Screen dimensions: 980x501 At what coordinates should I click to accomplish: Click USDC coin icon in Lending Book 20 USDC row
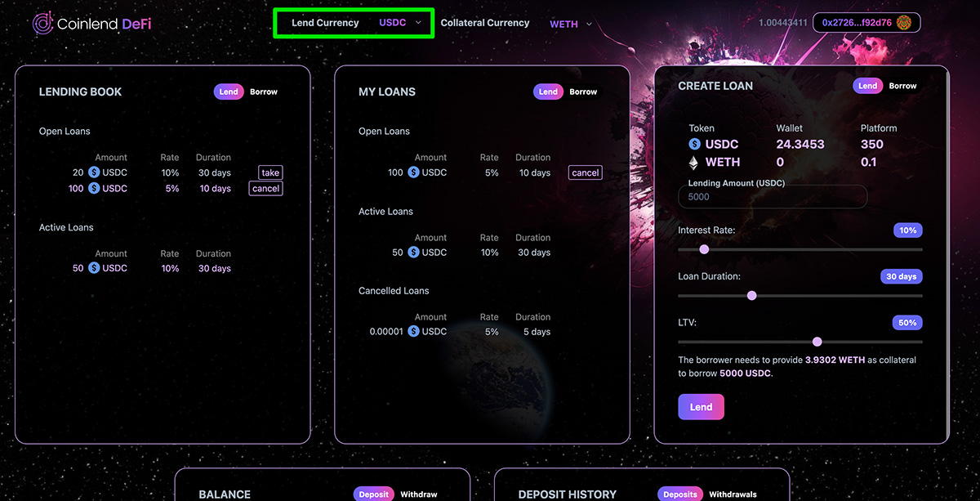(94, 172)
